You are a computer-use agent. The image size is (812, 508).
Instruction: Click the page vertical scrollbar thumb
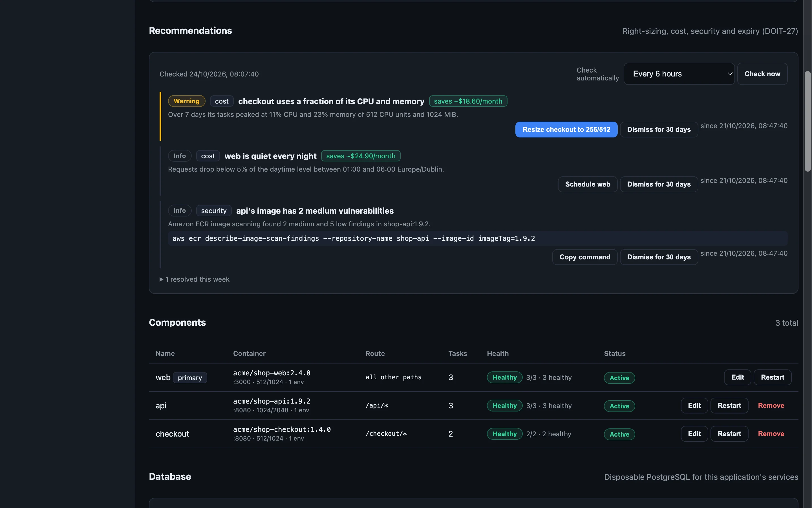pos(808,121)
